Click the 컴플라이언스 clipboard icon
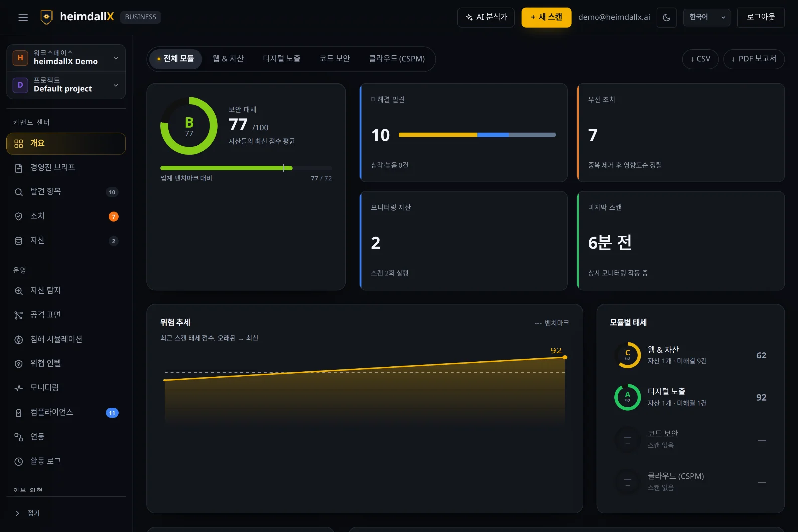The width and height of the screenshot is (798, 532). pyautogui.click(x=19, y=413)
